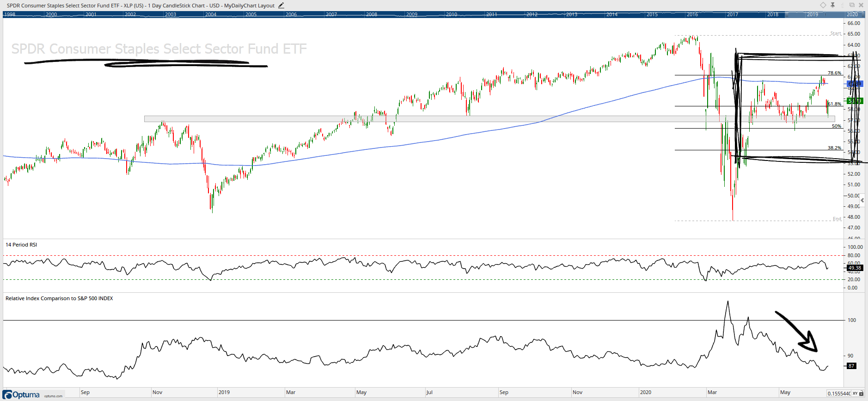Click the 61.8% Fibonacci level label

[x=835, y=104]
